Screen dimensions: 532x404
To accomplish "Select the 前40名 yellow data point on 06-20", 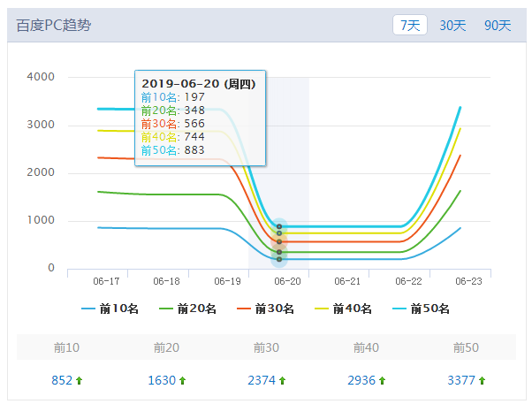I will click(x=279, y=233).
